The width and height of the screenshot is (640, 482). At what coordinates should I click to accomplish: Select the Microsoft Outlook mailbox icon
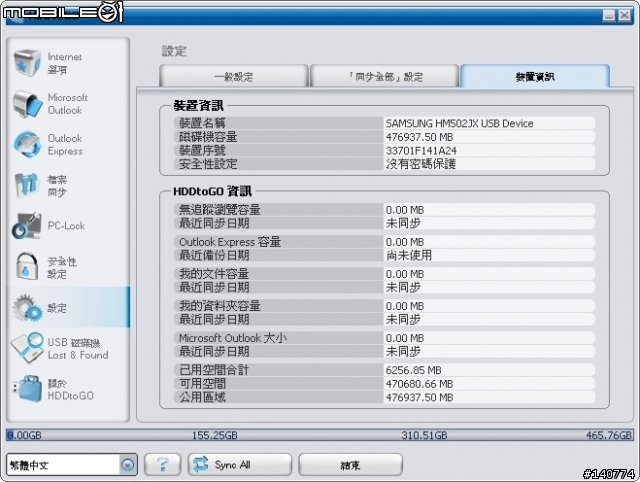click(x=27, y=104)
